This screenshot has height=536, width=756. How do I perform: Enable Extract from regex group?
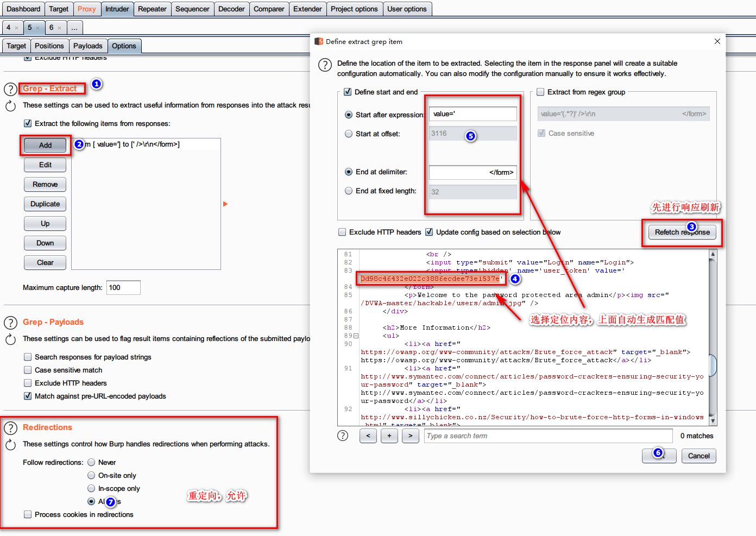pyautogui.click(x=540, y=92)
